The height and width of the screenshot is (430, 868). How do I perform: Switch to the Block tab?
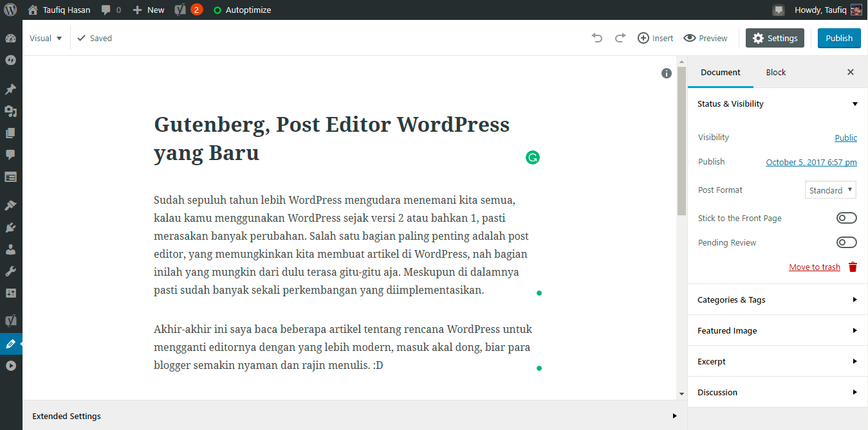(x=776, y=72)
